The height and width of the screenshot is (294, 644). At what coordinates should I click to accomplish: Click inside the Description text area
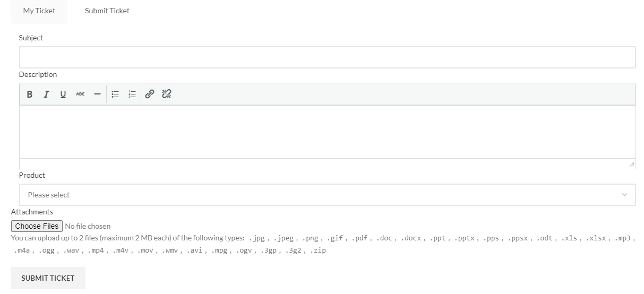[x=328, y=132]
